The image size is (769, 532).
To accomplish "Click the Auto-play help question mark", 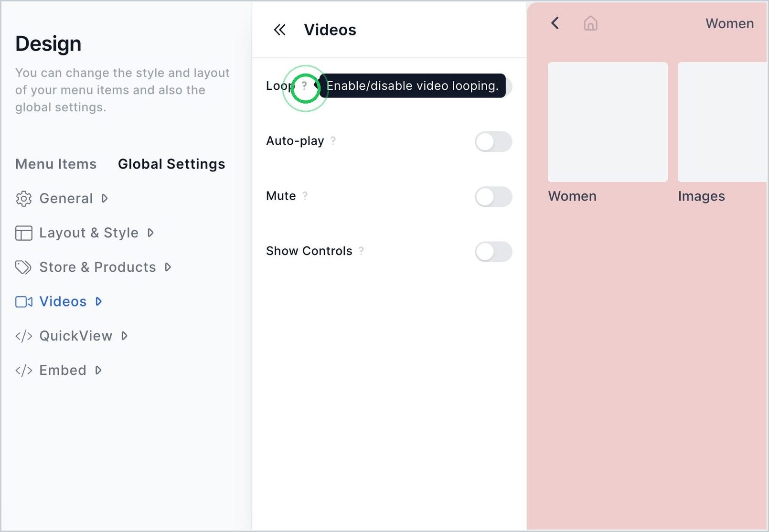I will 333,141.
